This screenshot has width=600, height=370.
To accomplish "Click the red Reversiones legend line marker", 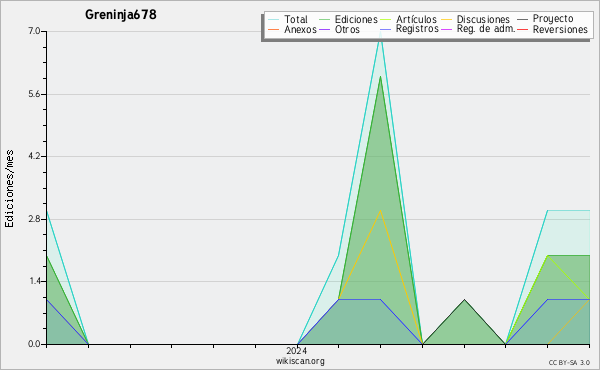I will pyautogui.click(x=523, y=29).
